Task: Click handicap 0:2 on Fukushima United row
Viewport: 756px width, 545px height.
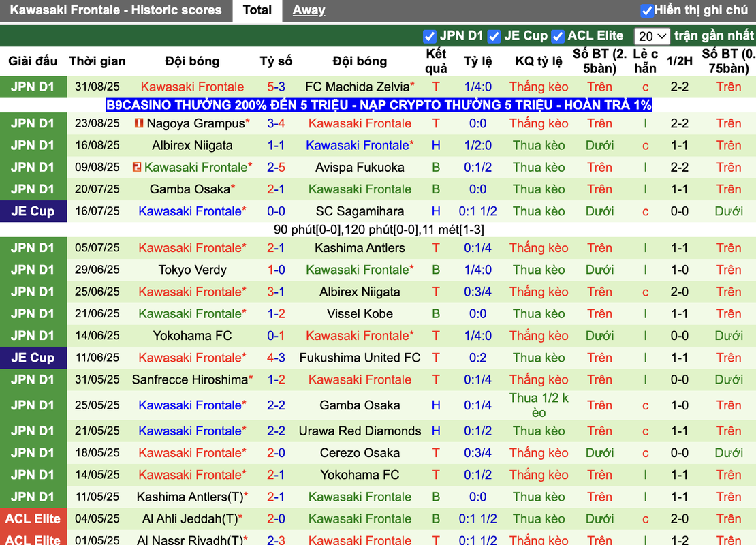Action: click(478, 358)
